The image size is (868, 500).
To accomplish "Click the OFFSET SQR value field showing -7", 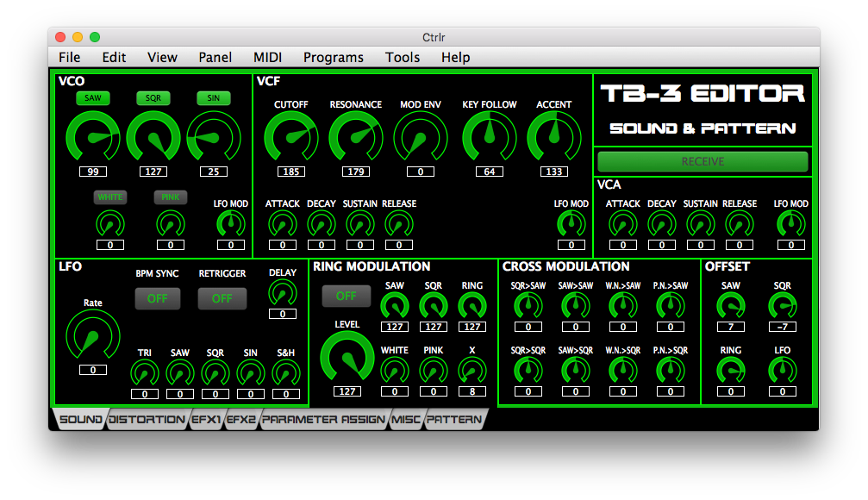I will pyautogui.click(x=783, y=327).
